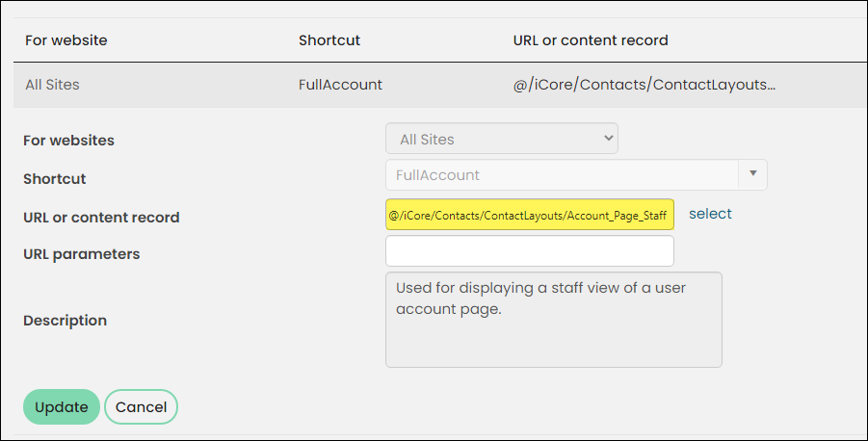Select the All Sites cell in the table row
The height and width of the screenshot is (441, 868).
click(52, 85)
